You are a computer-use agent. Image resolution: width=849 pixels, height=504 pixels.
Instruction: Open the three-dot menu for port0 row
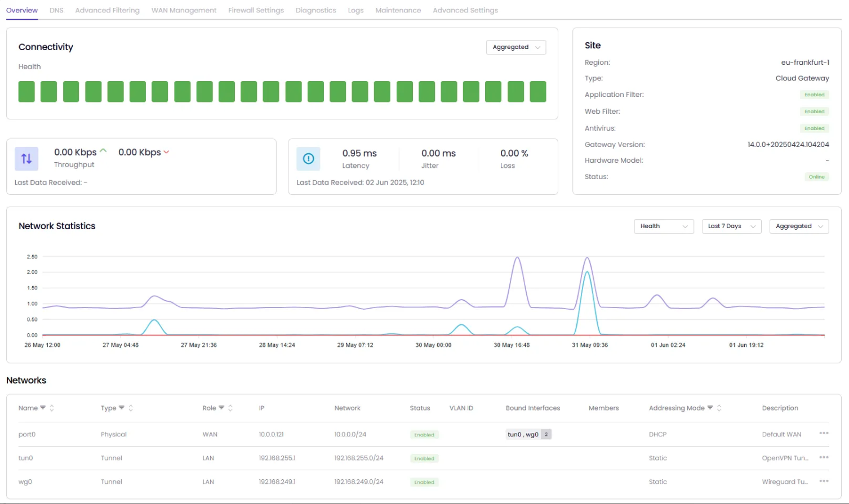pos(824,433)
